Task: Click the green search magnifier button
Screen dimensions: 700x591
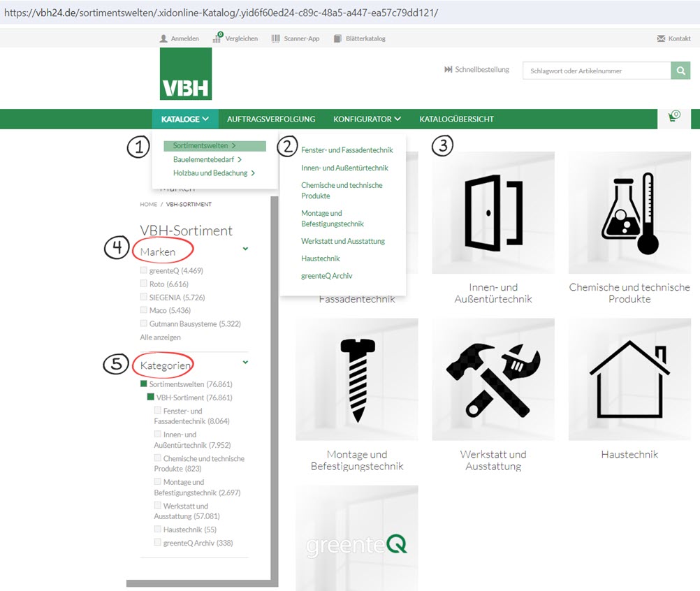Action: point(681,71)
